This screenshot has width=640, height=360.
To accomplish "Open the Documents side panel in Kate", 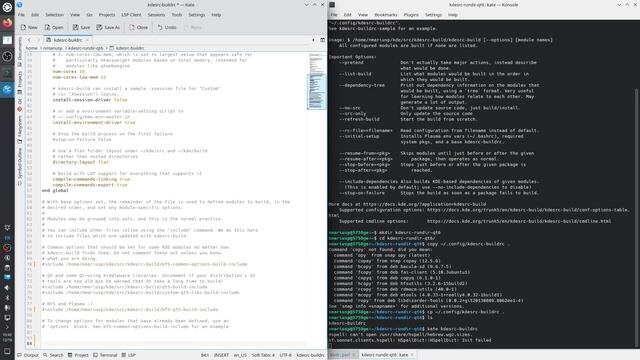I will (20, 51).
